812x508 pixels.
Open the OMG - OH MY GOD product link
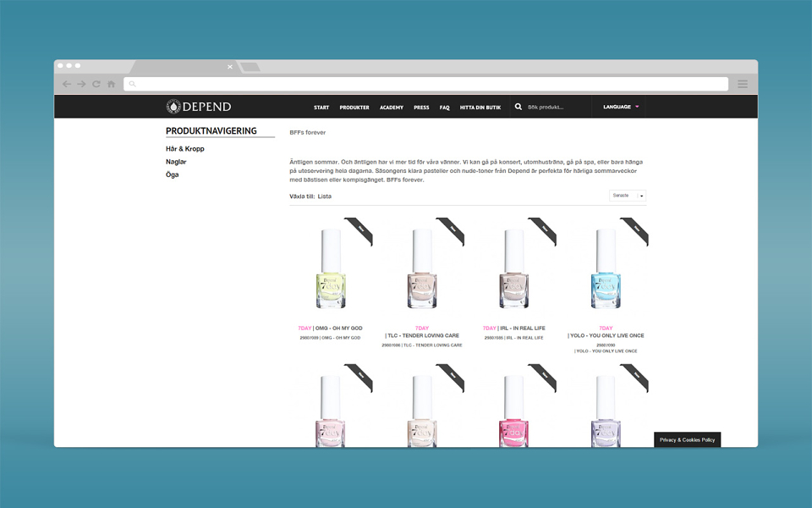pos(337,329)
